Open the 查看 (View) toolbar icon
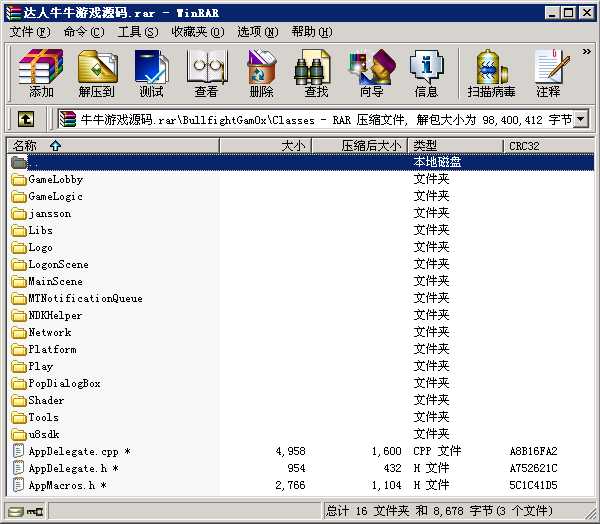600x524 pixels. pos(207,73)
